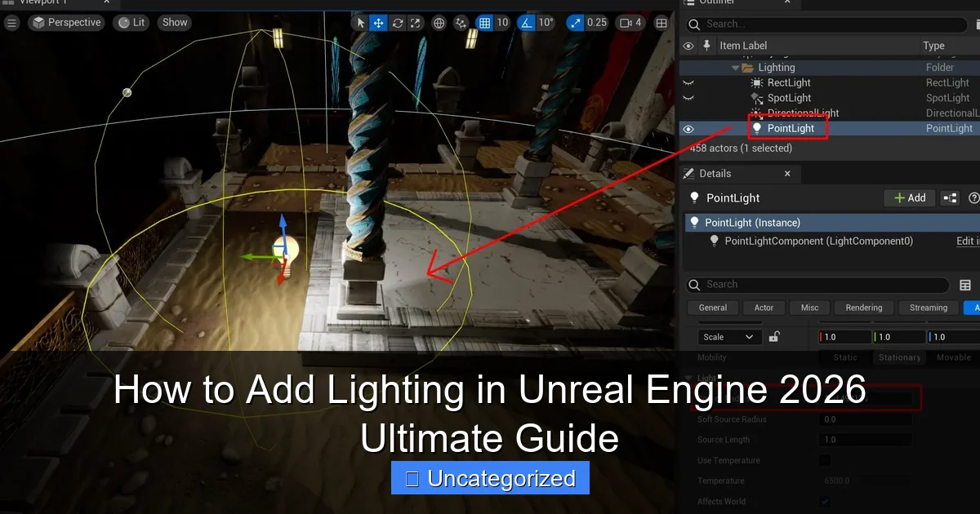Click the Uncategorized category link
Viewport: 980px width, 514px height.
tap(489, 478)
